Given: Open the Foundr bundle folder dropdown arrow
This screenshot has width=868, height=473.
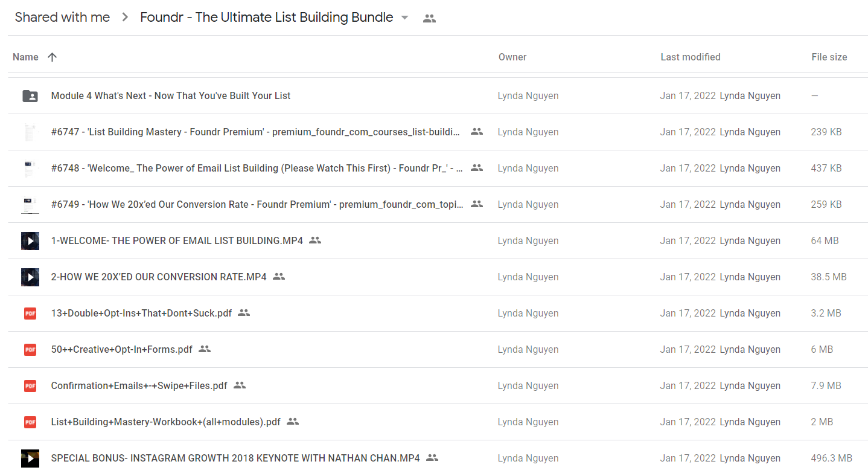Looking at the screenshot, I should coord(404,18).
